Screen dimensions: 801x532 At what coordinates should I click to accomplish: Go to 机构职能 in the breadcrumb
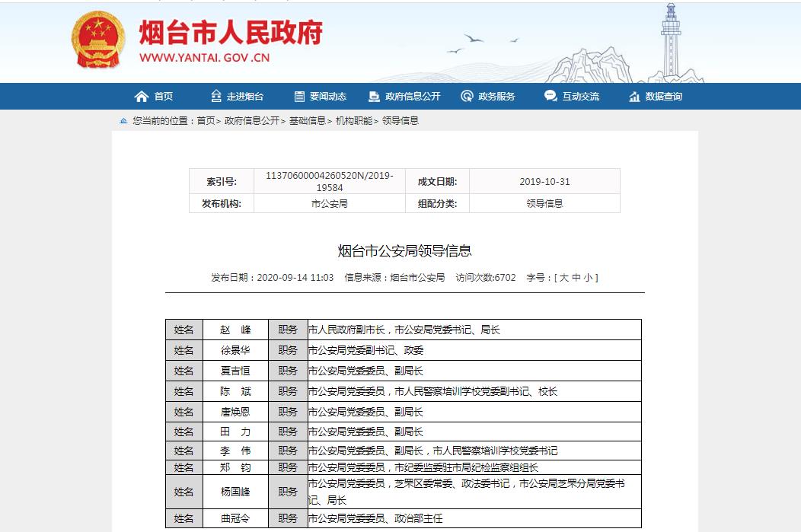click(354, 121)
